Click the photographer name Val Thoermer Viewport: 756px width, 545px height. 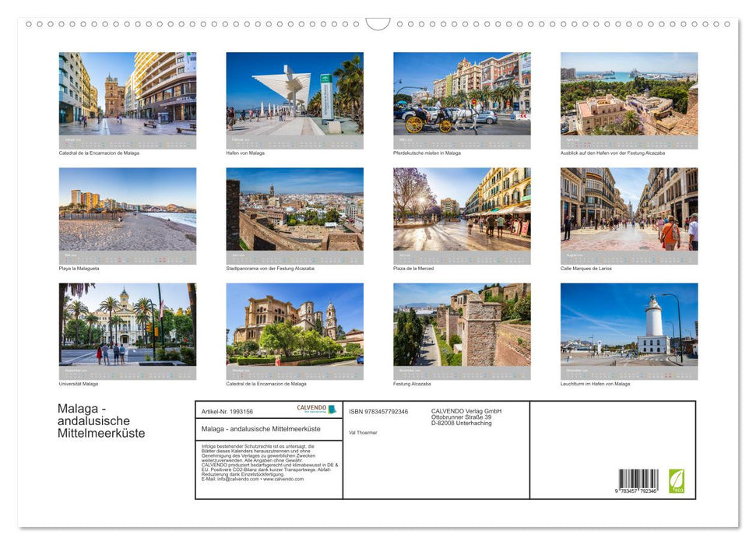point(363,432)
